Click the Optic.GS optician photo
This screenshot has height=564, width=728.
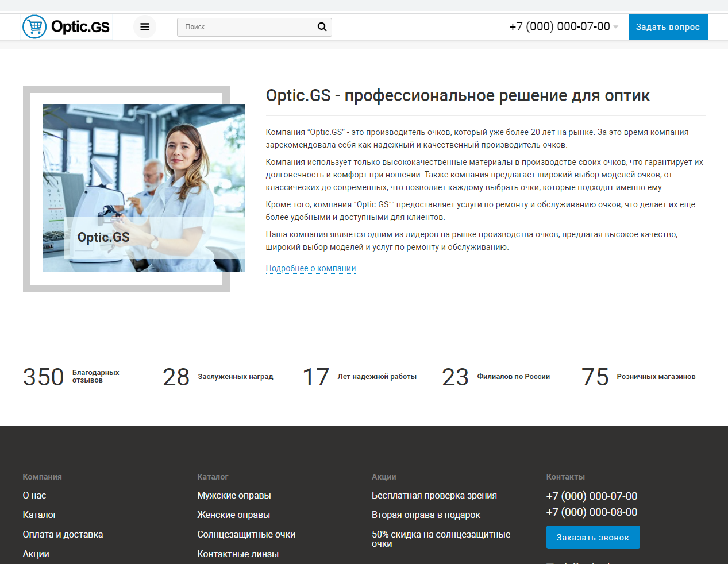(x=144, y=188)
